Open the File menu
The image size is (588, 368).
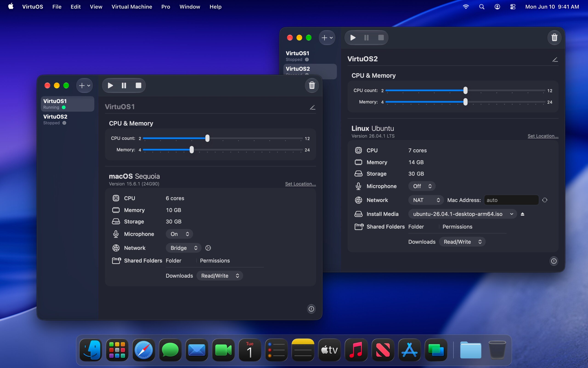pos(57,7)
